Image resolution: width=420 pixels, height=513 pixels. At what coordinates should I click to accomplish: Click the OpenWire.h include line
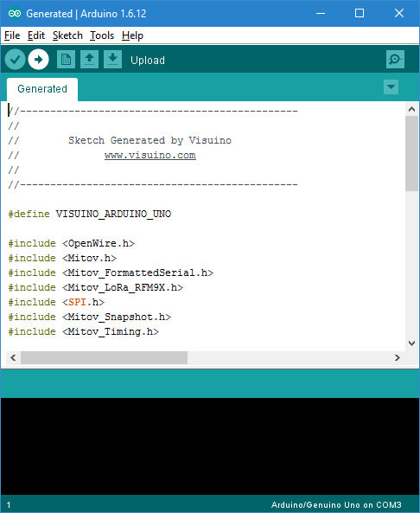coord(71,243)
